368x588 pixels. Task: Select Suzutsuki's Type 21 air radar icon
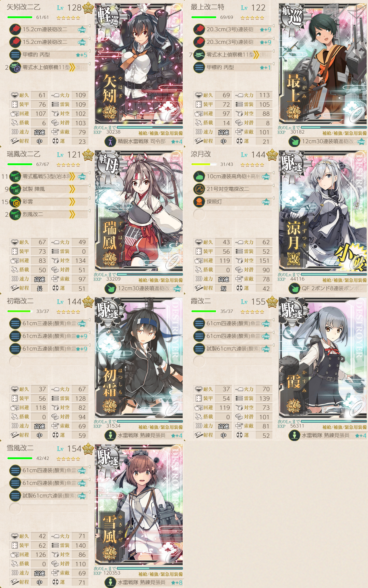click(199, 189)
